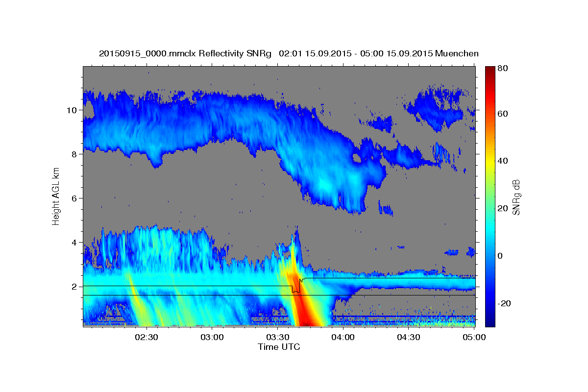Select the 04:00 time tick label
Screen dimensions: 588x392
(343, 337)
